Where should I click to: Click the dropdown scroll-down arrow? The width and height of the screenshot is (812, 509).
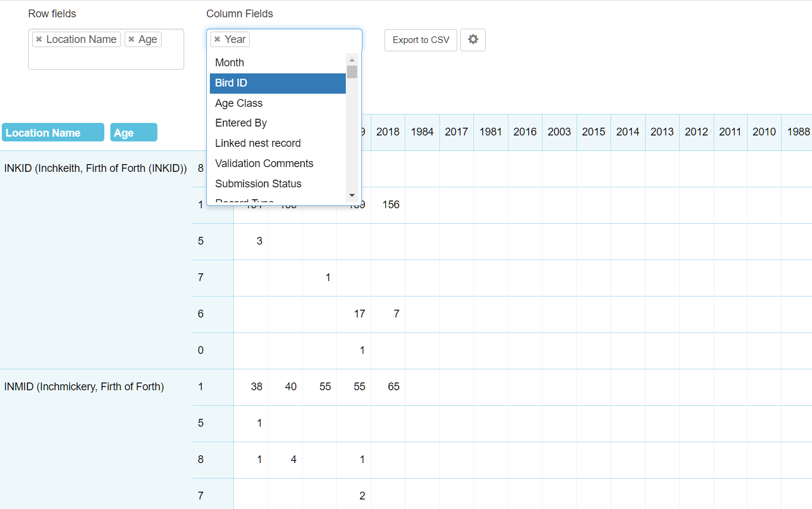(352, 195)
